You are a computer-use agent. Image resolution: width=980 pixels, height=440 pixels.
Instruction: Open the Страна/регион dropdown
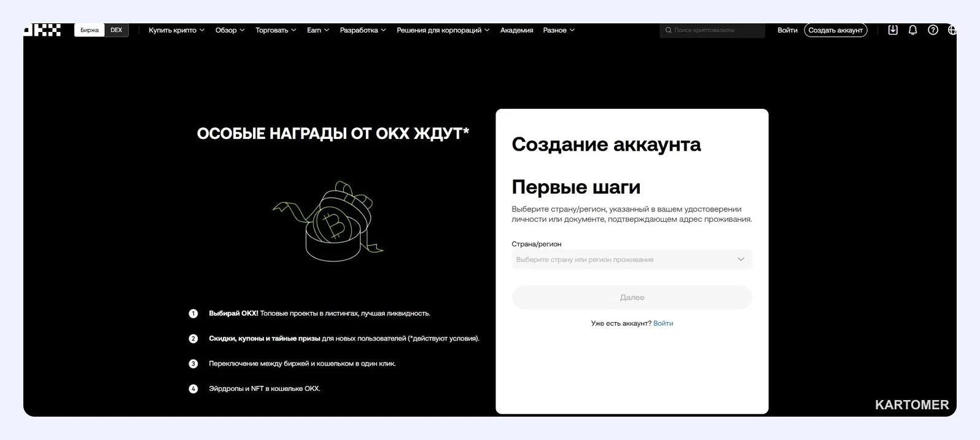coord(632,259)
